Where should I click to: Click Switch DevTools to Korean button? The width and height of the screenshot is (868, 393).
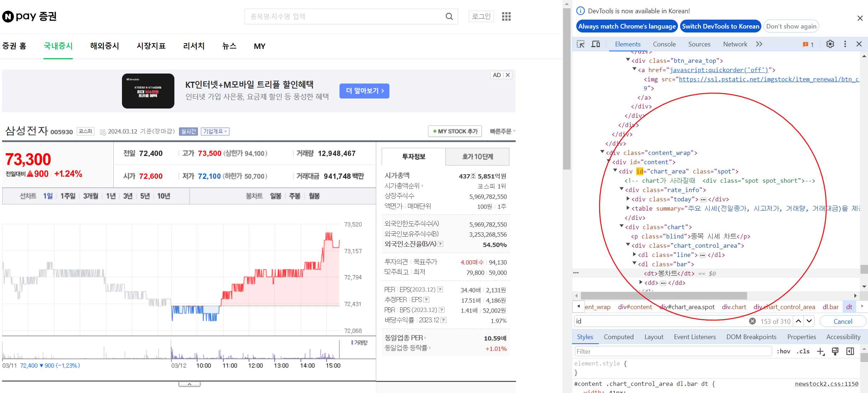click(x=720, y=26)
